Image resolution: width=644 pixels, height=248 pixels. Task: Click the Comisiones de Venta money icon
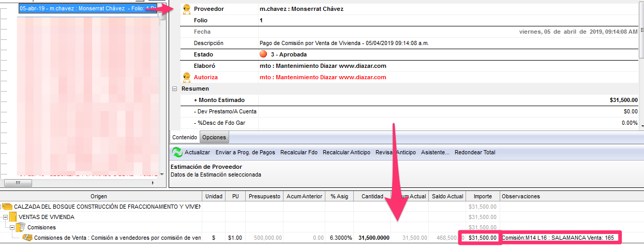click(28, 238)
